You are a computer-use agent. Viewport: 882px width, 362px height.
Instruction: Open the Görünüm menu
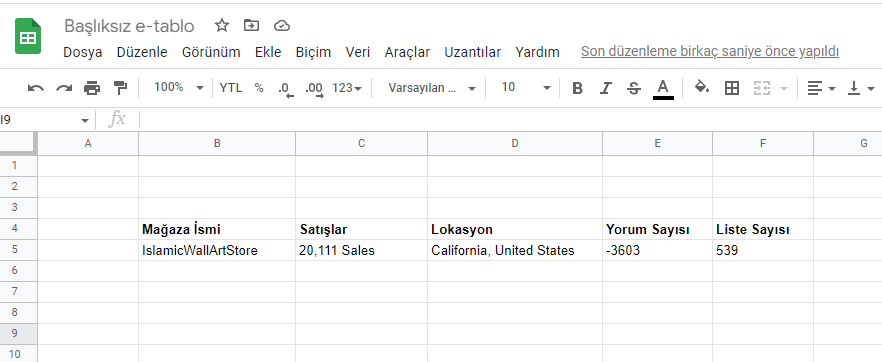coord(211,52)
